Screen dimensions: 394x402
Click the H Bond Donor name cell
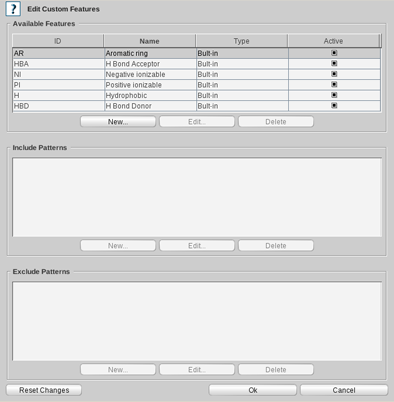coord(150,106)
